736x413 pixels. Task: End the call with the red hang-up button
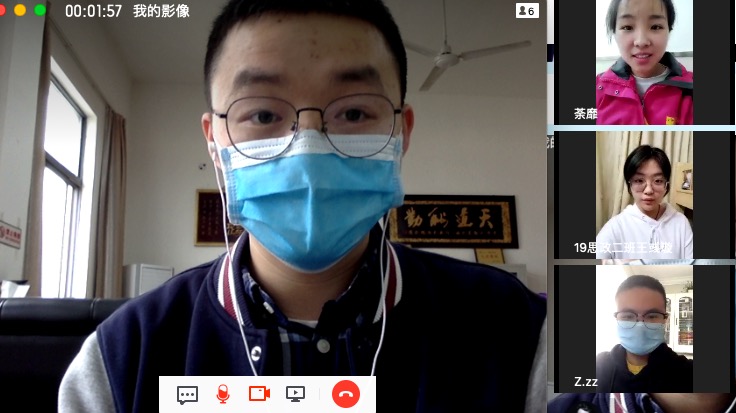[345, 394]
